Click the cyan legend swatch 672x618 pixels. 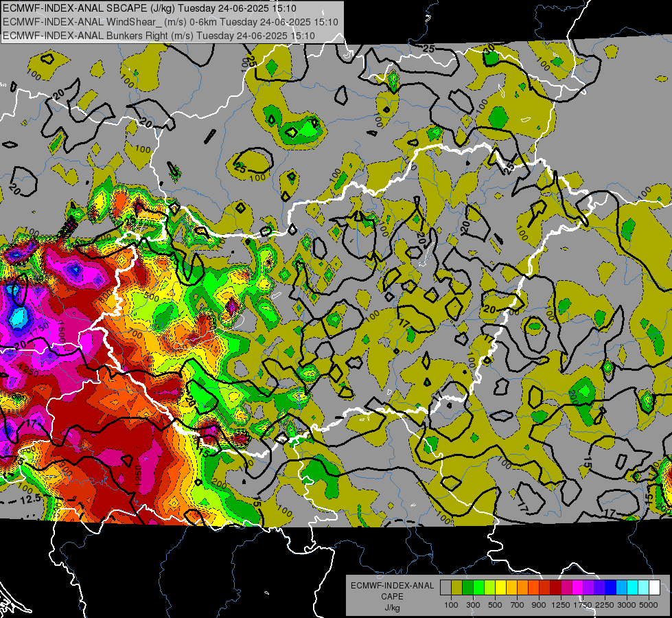pos(633,588)
